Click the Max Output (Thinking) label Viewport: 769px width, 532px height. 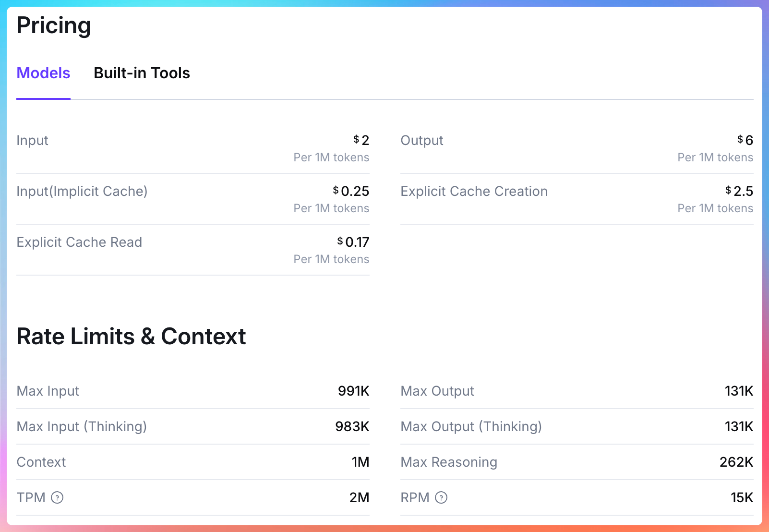[x=471, y=426]
